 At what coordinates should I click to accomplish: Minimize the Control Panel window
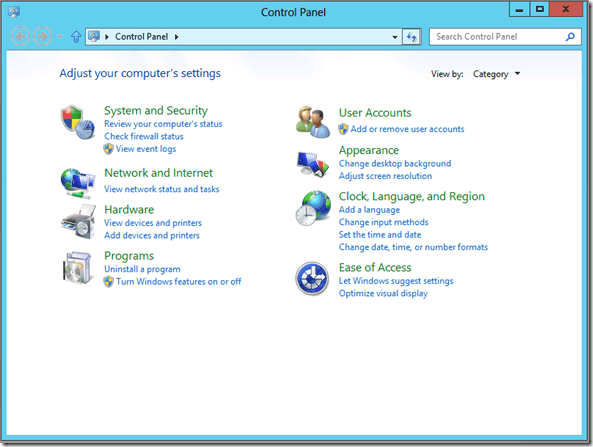tap(519, 9)
